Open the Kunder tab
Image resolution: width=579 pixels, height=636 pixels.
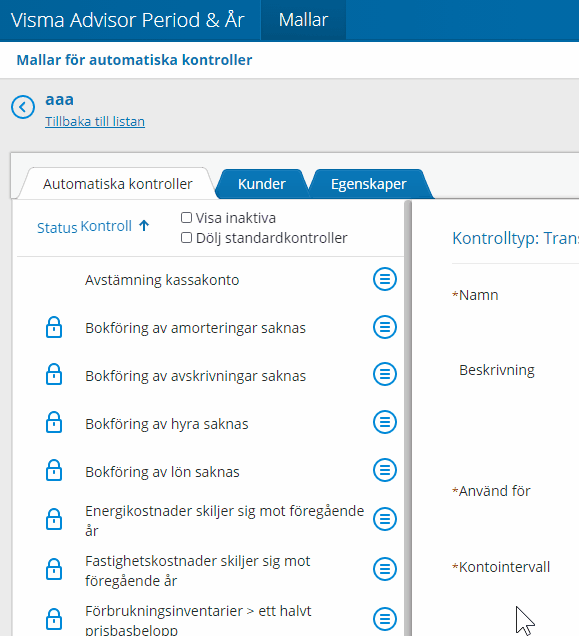pyautogui.click(x=262, y=184)
